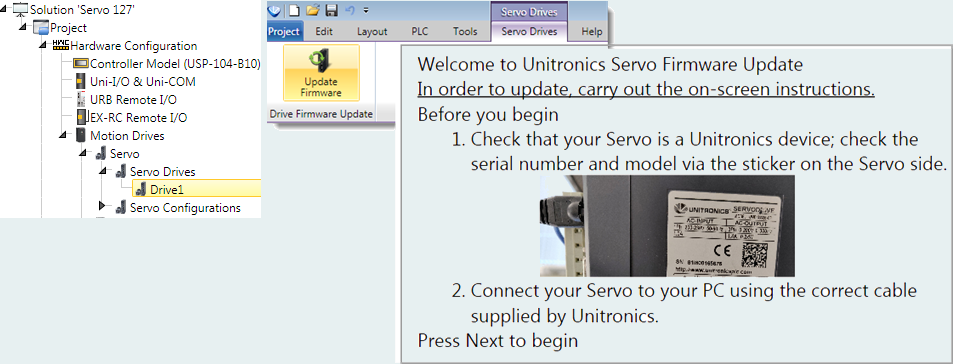953x364 pixels.
Task: Switch to the Layout ribbon tab
Action: [372, 32]
